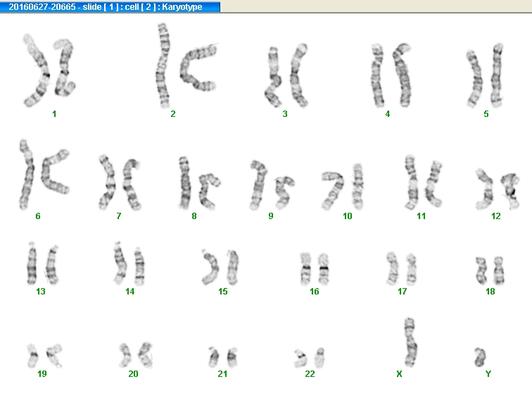
Task: Click the chromosome 15 label
Action: (x=223, y=292)
